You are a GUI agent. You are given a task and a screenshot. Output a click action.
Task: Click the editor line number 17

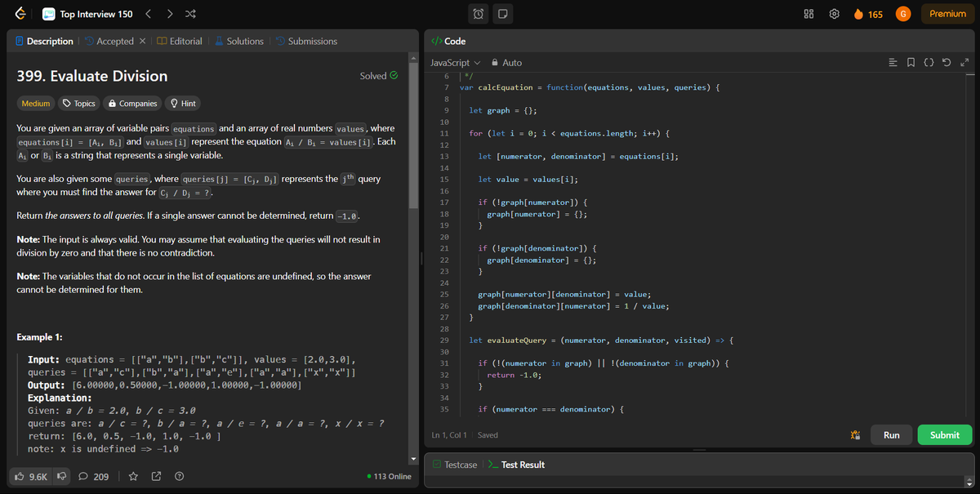click(x=445, y=202)
